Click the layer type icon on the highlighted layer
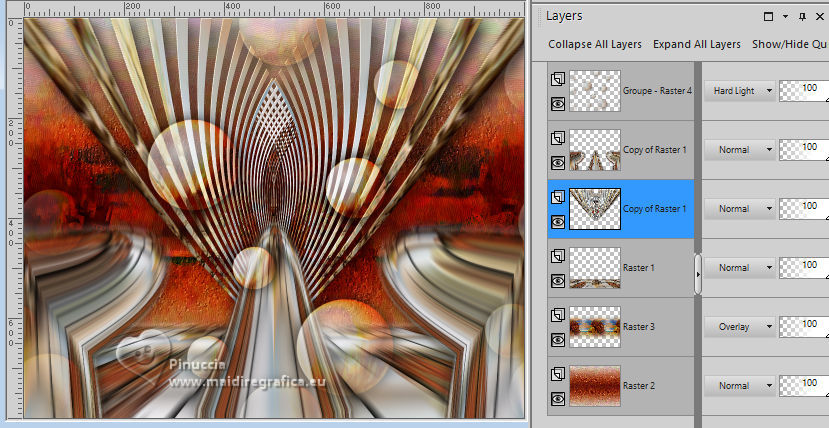829x428 pixels. [557, 197]
